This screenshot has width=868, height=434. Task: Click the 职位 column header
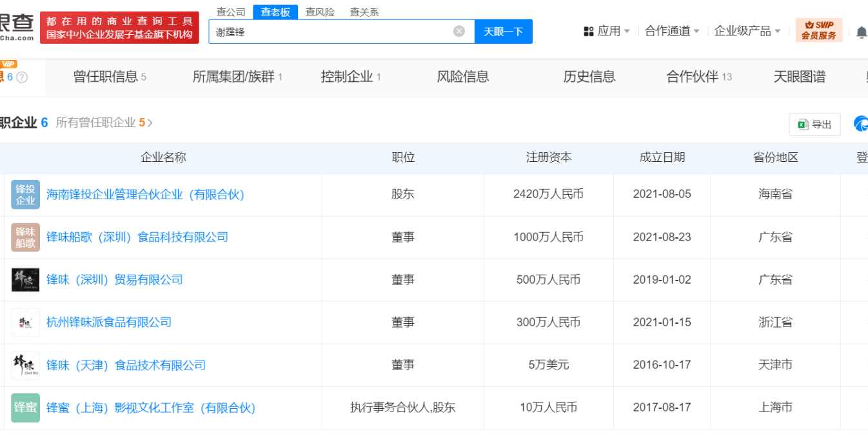(403, 157)
